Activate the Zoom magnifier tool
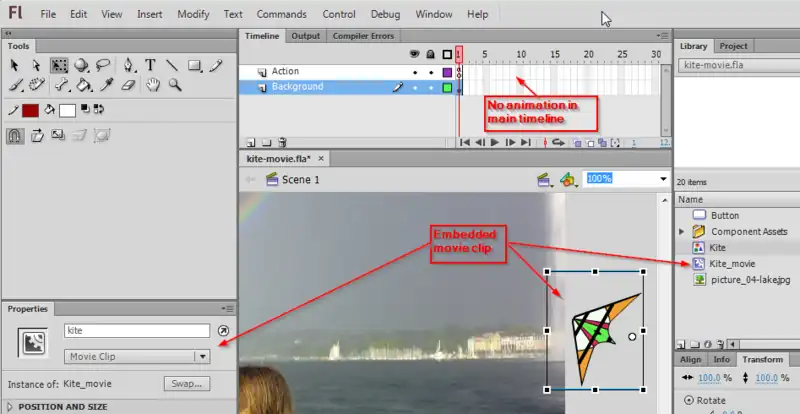This screenshot has width=800, height=414. coord(175,86)
